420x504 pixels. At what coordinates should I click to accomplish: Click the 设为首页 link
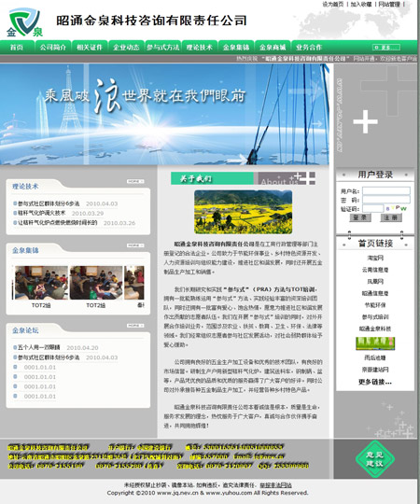pyautogui.click(x=333, y=4)
